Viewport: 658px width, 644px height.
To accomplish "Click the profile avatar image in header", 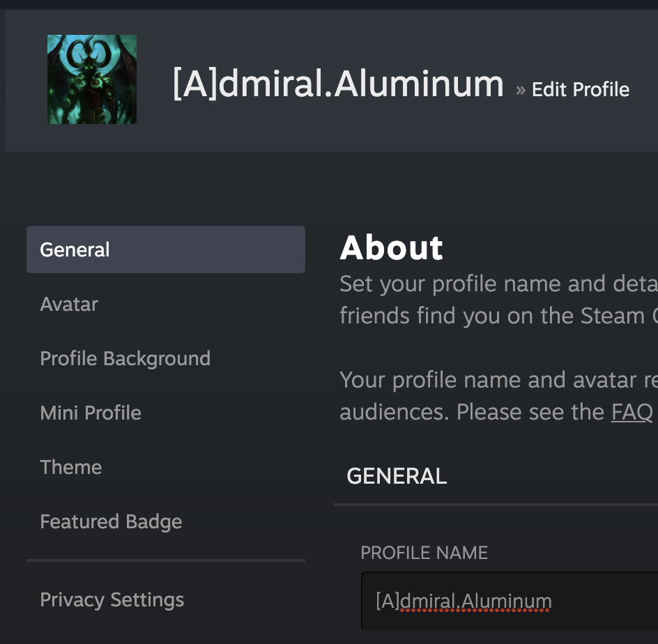I will (x=92, y=79).
